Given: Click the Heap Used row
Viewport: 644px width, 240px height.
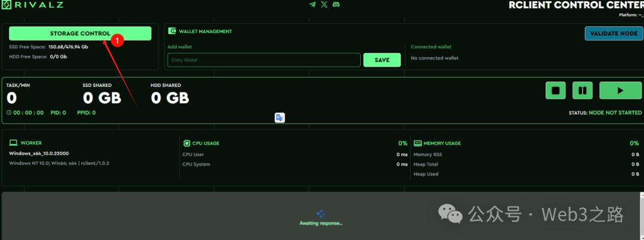Looking at the screenshot, I should click(526, 174).
